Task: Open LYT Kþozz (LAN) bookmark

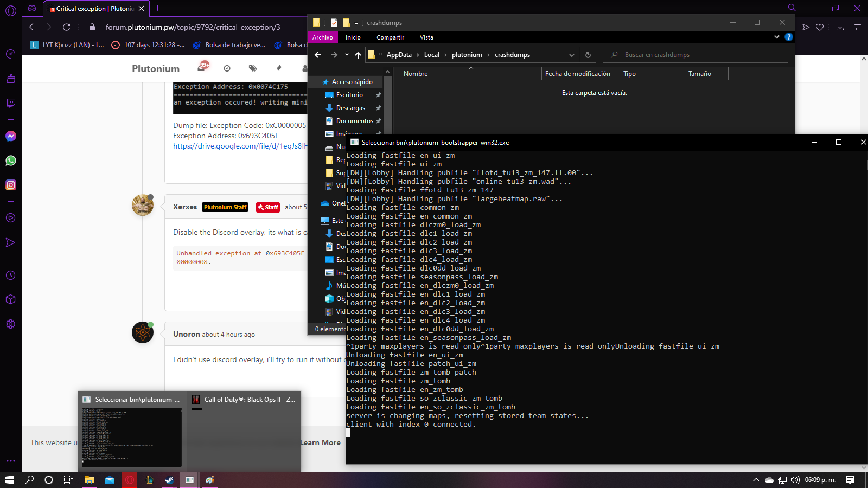Action: tap(67, 45)
